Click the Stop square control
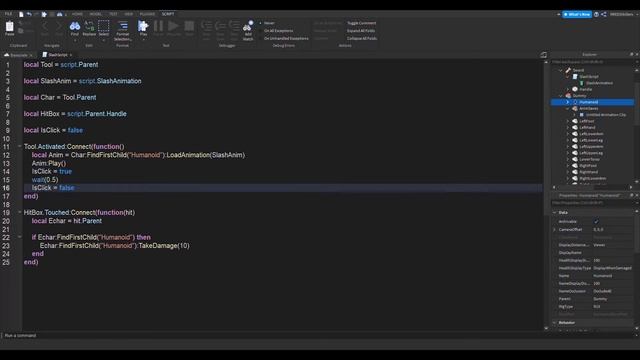Image resolution: width=640 pixels, height=360 pixels. (189, 26)
